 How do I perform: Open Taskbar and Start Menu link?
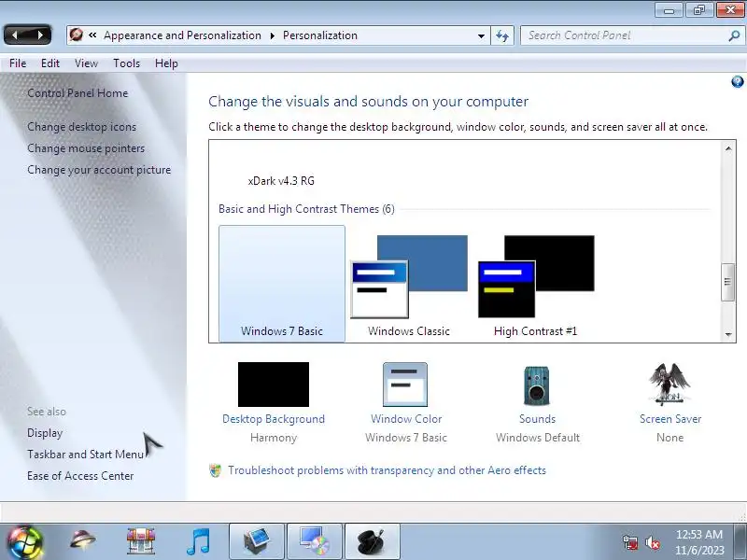85,455
